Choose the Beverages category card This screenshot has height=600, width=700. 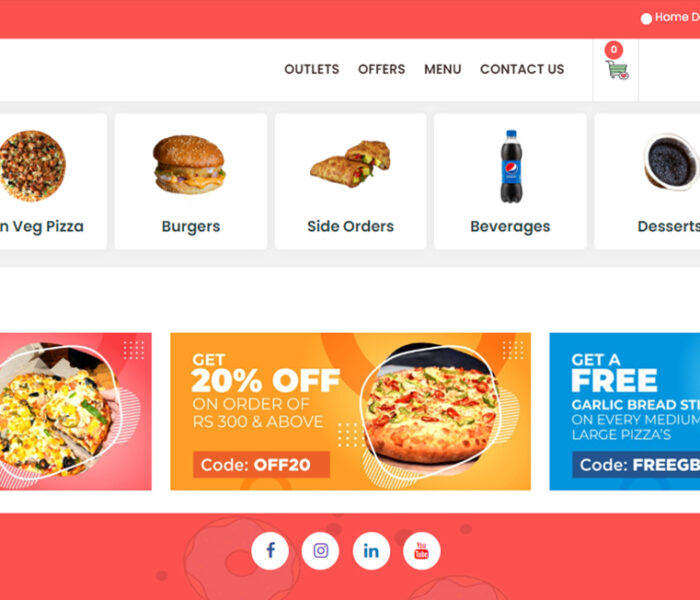510,181
